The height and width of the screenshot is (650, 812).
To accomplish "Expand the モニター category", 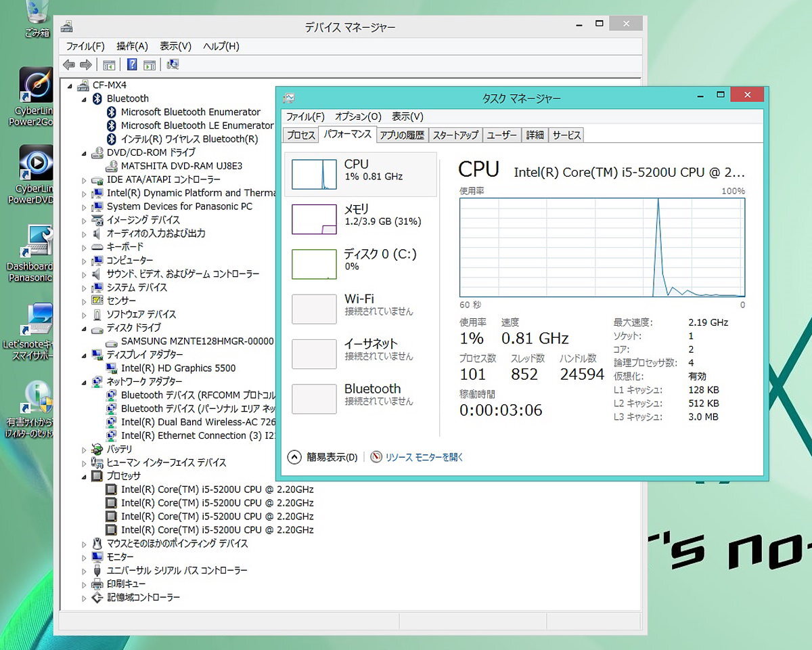I will click(85, 557).
